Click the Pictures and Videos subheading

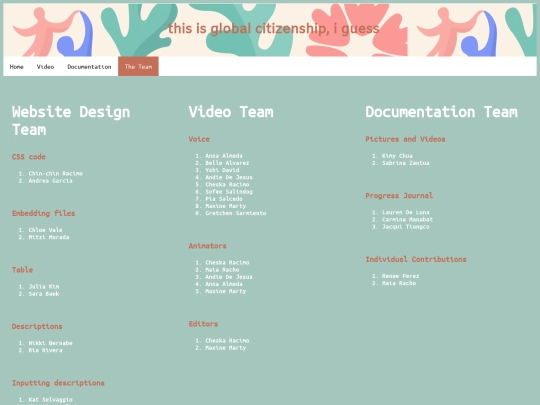click(405, 139)
